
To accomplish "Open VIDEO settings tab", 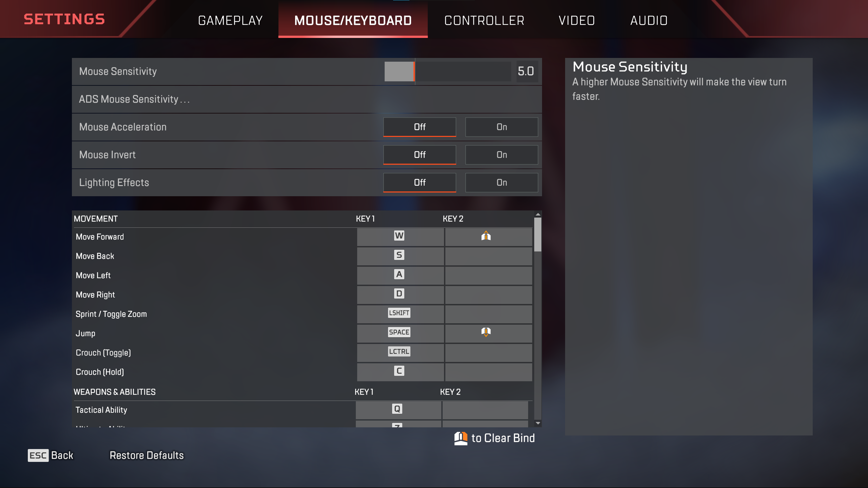I will (x=577, y=21).
